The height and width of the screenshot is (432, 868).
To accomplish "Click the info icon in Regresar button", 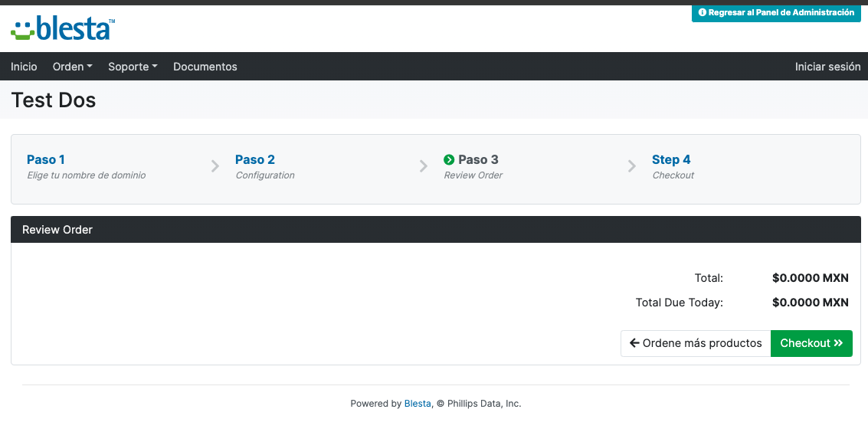I will (x=702, y=12).
